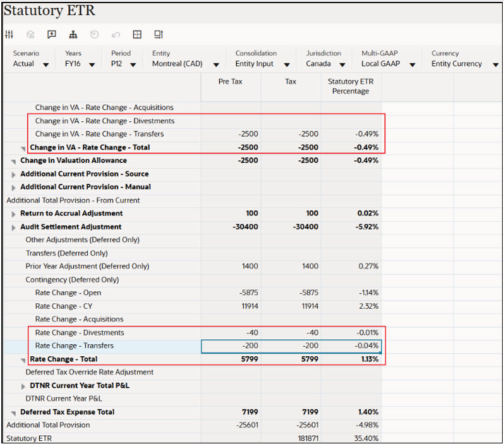Screen dimensions: 504x444
Task: Click 1.40% cell of Deferred Tax Expense Total
Action: point(351,412)
